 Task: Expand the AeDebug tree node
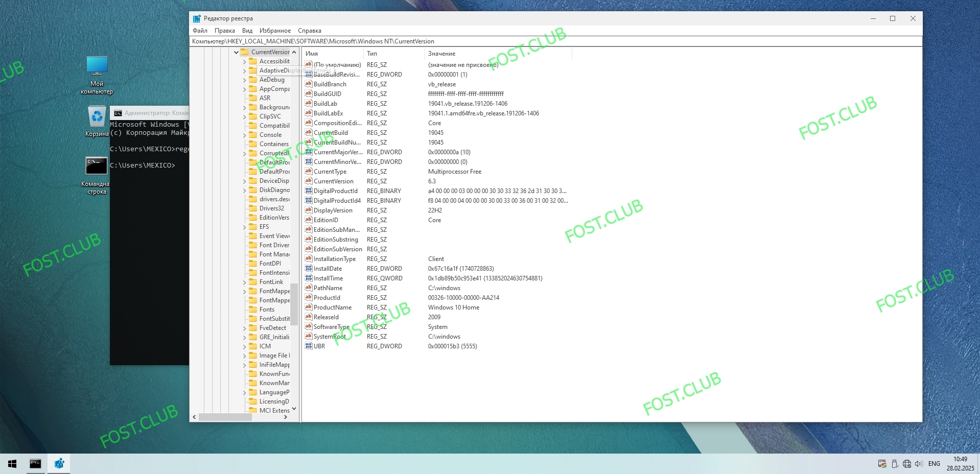(244, 80)
